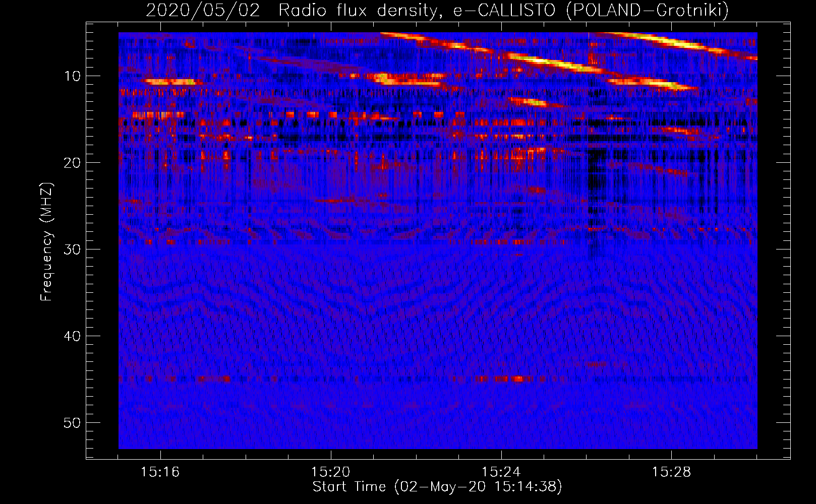Click the 40 MHz frequency tick label
The image size is (816, 504).
tap(73, 336)
